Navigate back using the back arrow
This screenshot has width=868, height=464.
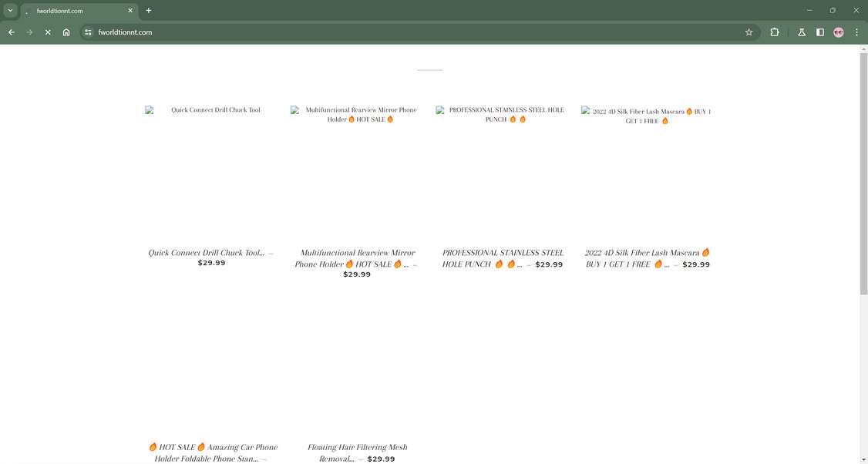[x=11, y=32]
